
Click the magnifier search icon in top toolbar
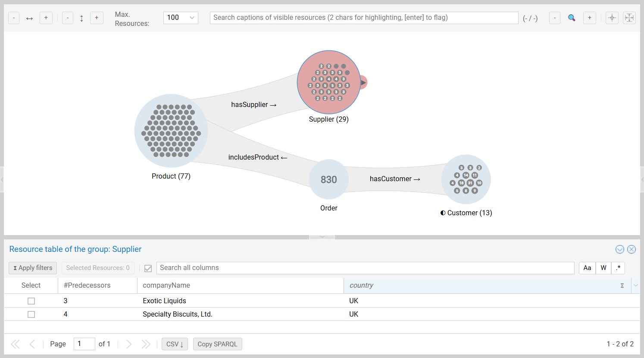coord(572,18)
